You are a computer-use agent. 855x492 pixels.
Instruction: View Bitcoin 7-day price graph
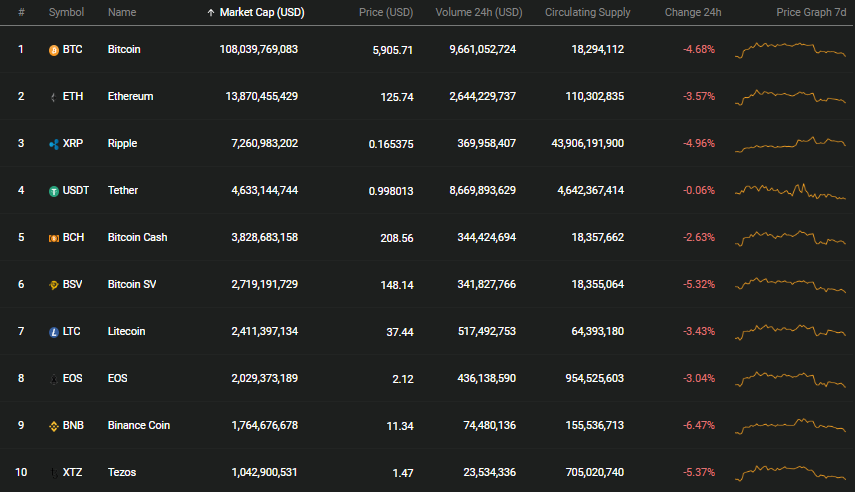click(790, 50)
